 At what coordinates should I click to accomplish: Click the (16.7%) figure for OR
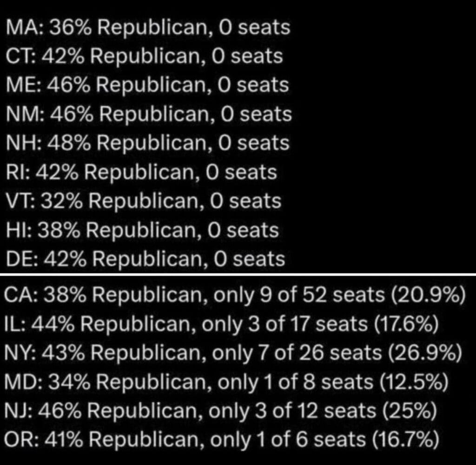point(405,440)
